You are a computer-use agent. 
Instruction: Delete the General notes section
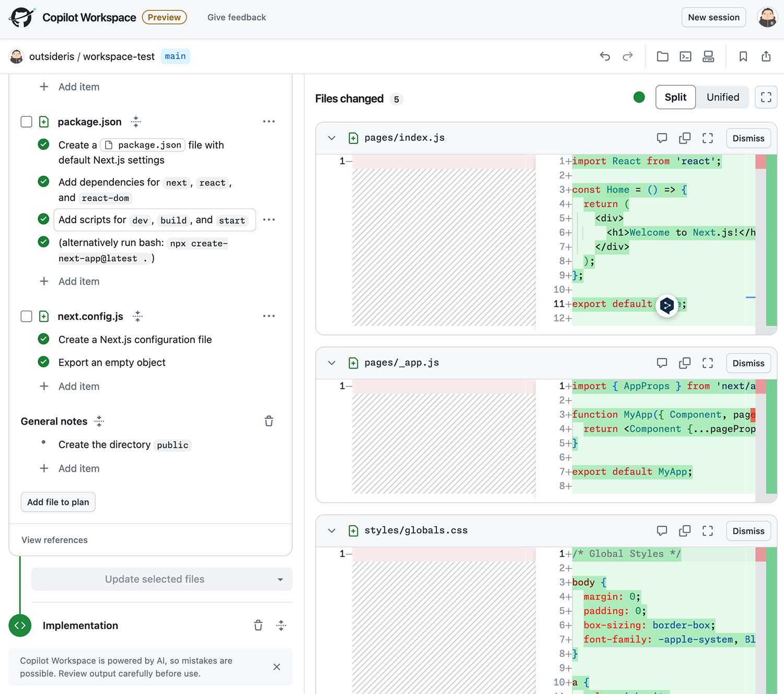[x=269, y=421]
